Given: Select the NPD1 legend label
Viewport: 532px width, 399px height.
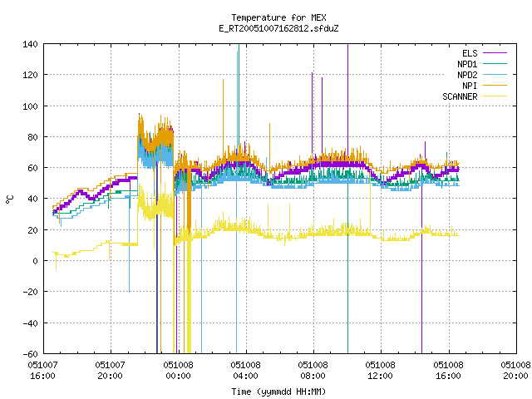Looking at the screenshot, I should tap(467, 64).
